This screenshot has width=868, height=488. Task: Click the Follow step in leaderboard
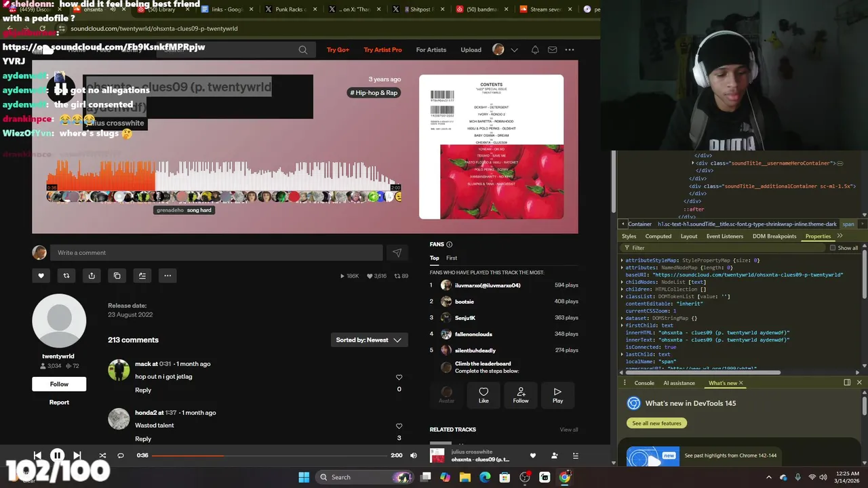click(x=521, y=395)
